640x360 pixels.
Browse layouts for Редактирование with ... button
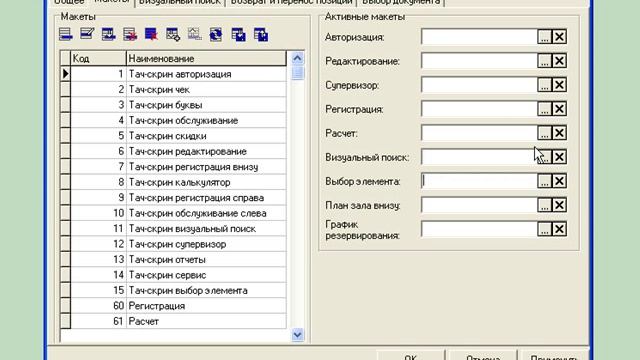(x=544, y=61)
